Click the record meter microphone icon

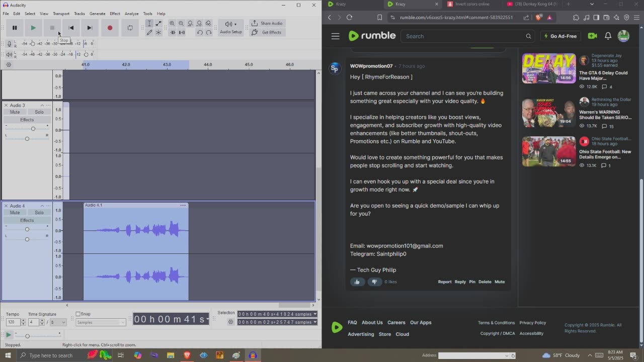point(9,44)
